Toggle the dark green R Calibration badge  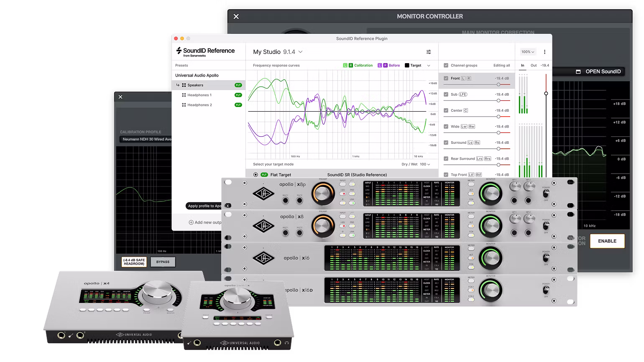coord(350,65)
